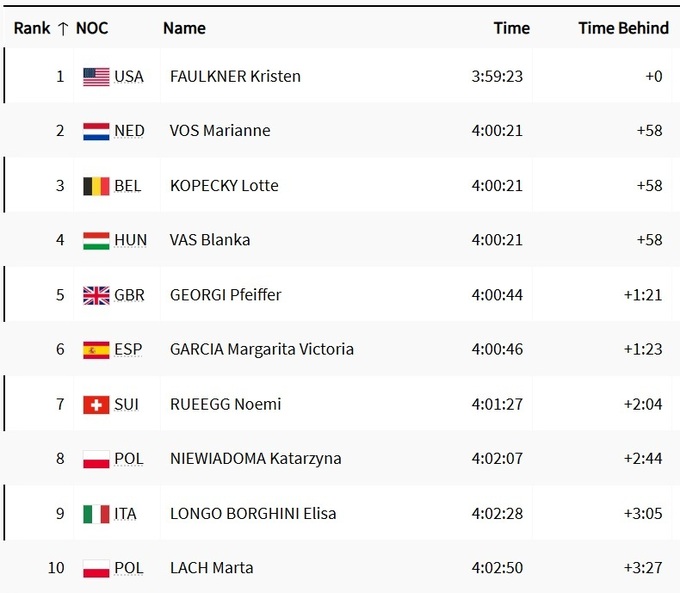Click the Spain flag icon

pos(96,350)
